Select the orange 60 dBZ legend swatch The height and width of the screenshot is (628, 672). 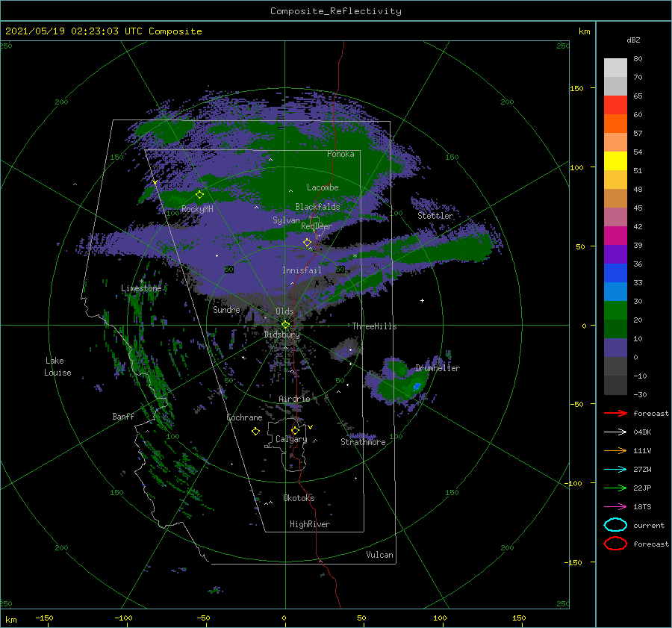(615, 123)
